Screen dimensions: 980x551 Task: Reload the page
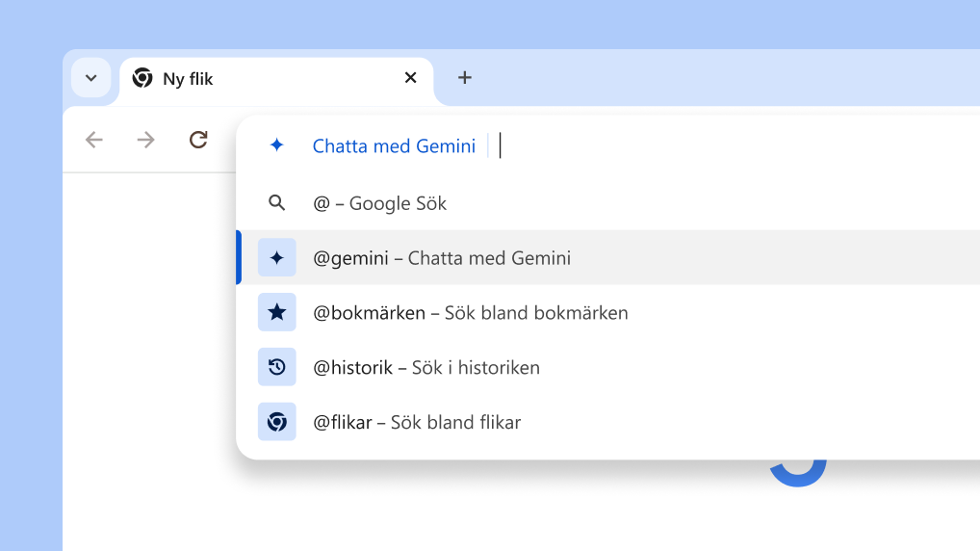tap(198, 140)
